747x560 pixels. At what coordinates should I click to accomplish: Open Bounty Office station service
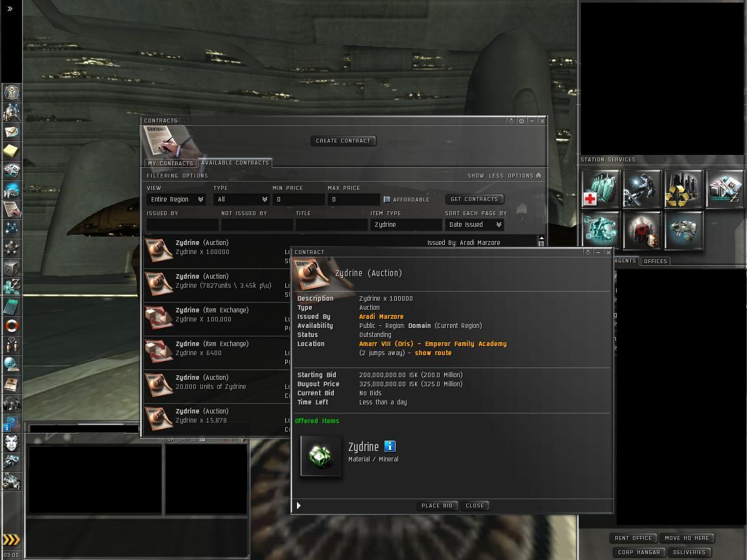(642, 231)
